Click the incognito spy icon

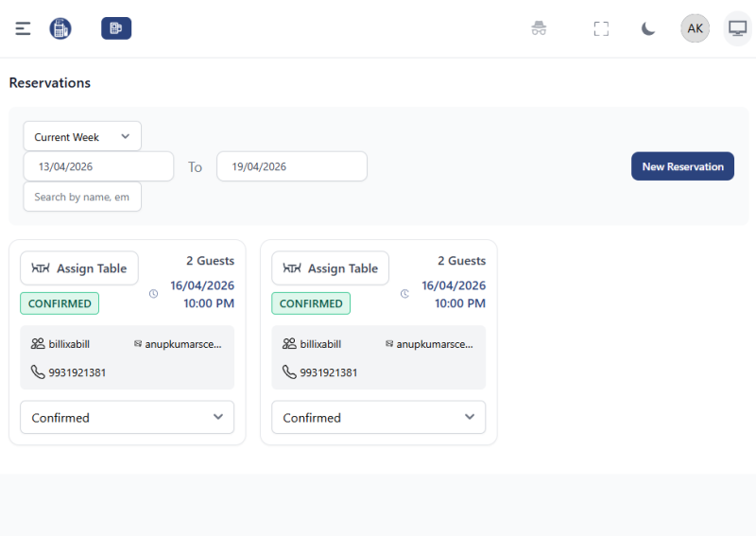pyautogui.click(x=539, y=28)
